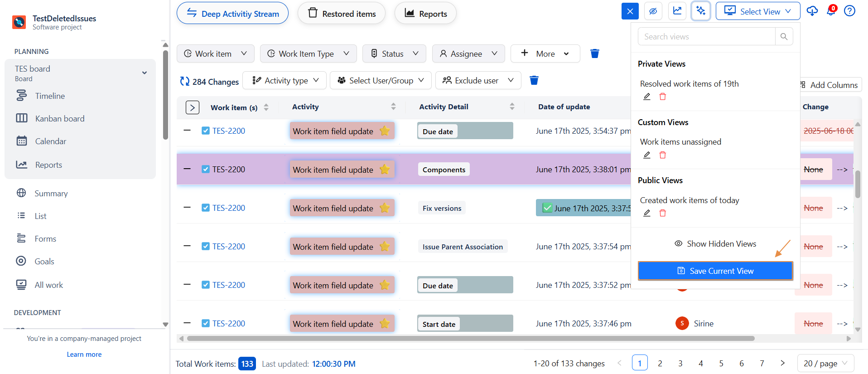Click inside the Search views field
Screen dimensions: 868x374
pyautogui.click(x=706, y=37)
